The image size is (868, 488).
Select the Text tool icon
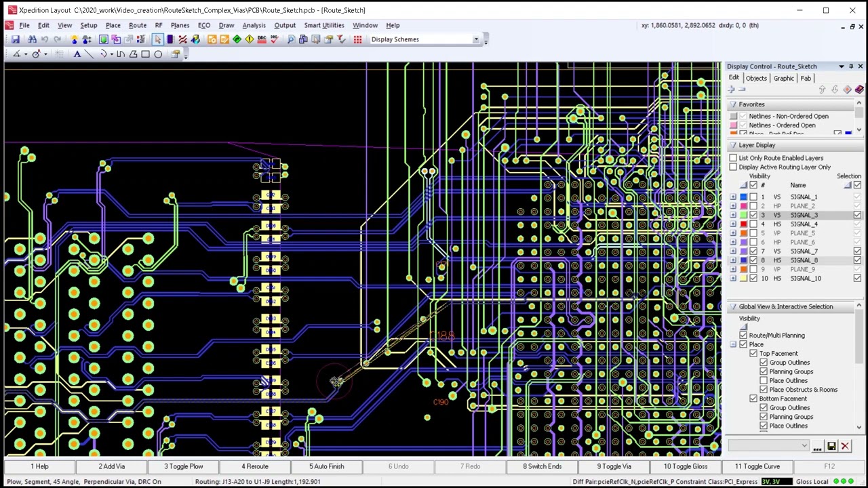coord(77,54)
